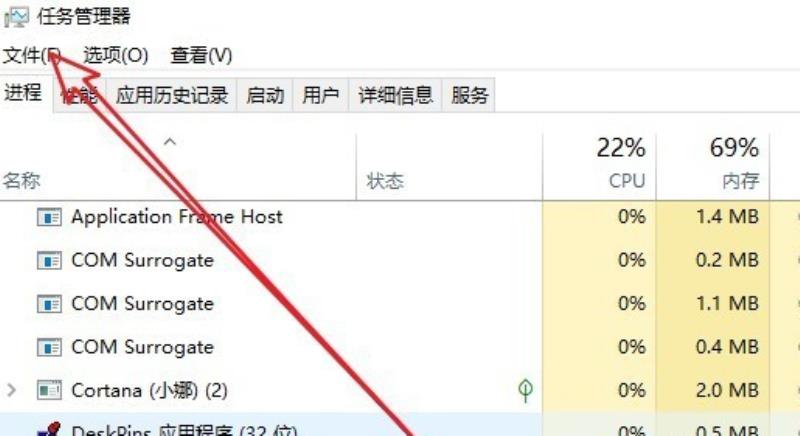Open the 查看(V) menu

click(201, 55)
